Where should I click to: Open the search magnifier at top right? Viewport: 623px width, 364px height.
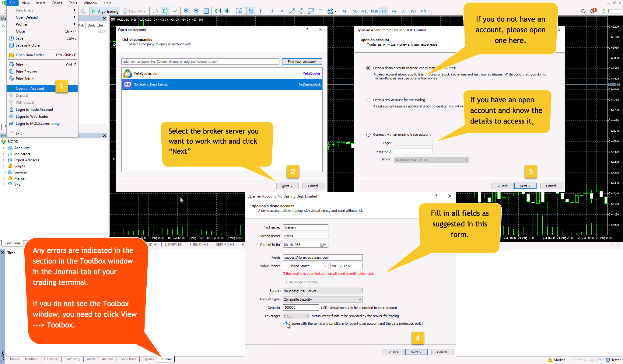pos(583,11)
